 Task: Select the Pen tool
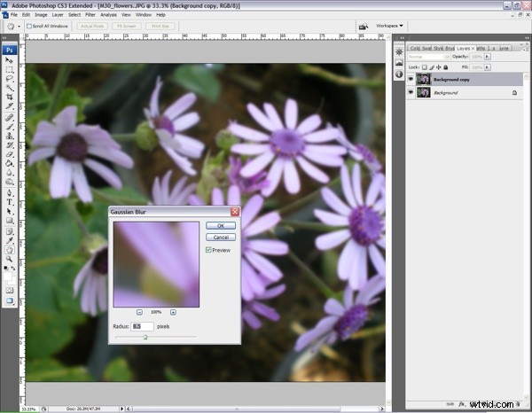(9, 193)
